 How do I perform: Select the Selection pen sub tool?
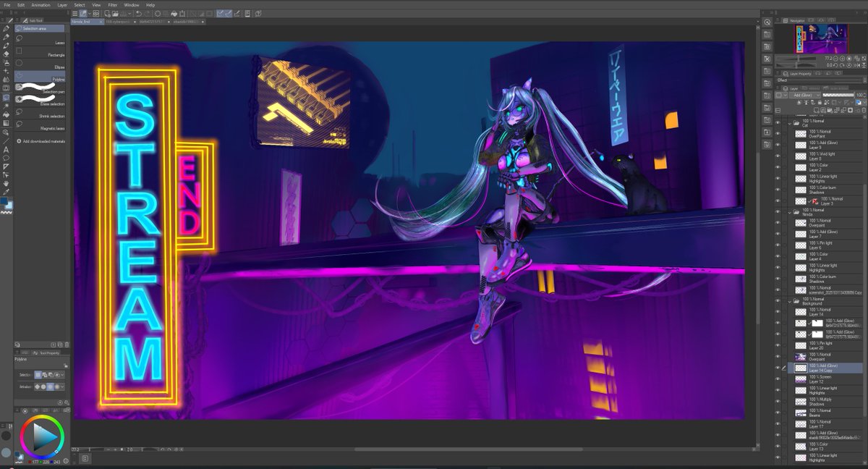point(41,88)
